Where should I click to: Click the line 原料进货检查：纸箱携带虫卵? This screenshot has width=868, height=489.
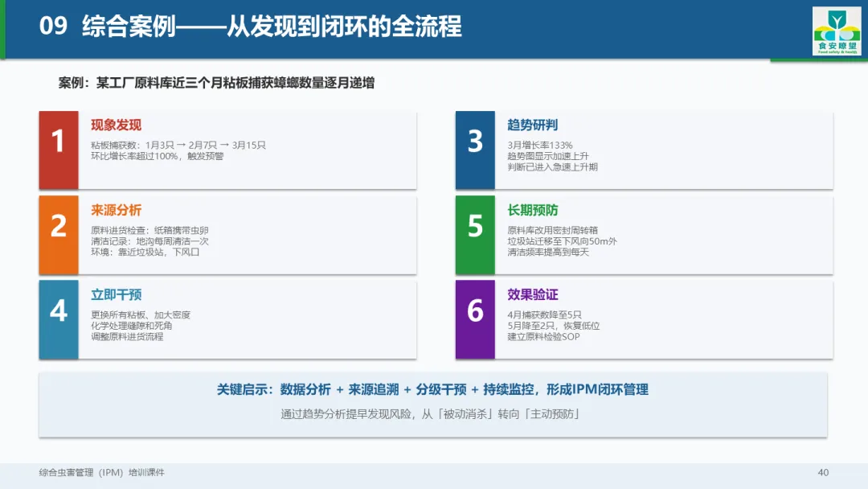pyautogui.click(x=149, y=230)
